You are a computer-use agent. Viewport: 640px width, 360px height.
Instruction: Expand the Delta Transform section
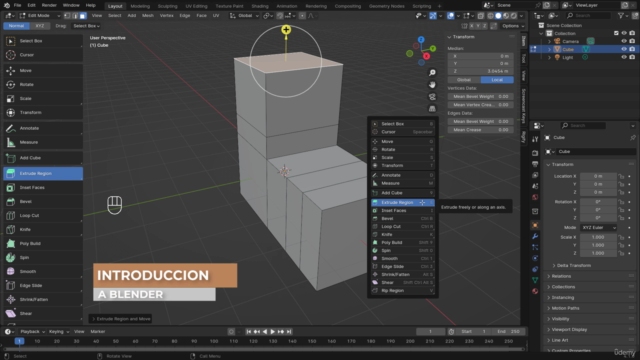click(x=574, y=265)
